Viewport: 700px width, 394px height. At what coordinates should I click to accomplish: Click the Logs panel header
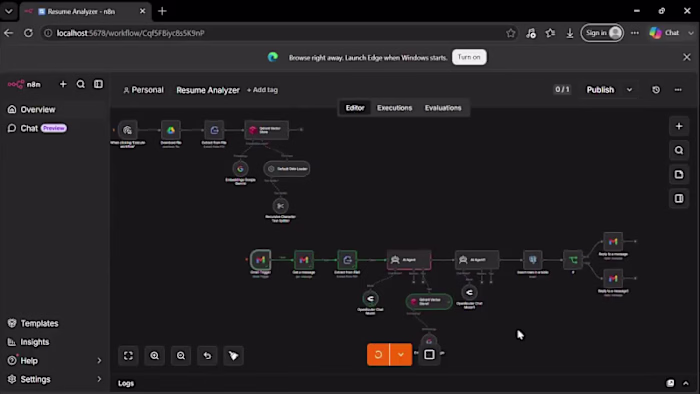coord(126,383)
